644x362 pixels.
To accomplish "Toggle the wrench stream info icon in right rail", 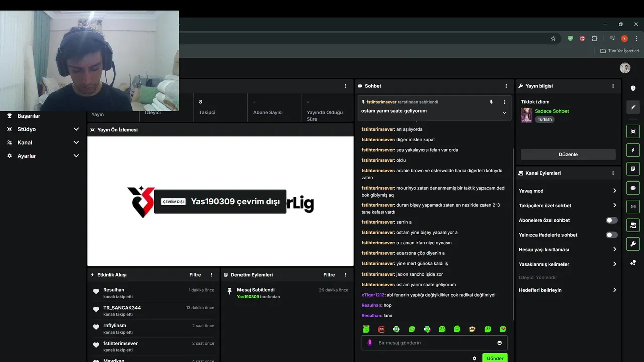I will [x=633, y=244].
